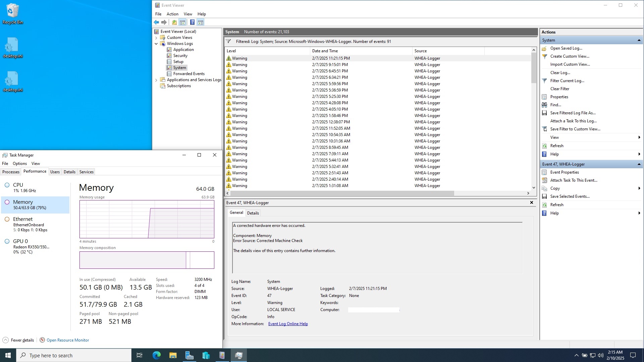The width and height of the screenshot is (644, 362).
Task: Click the Forward arrow in Event Viewer toolbar
Action: tap(164, 22)
